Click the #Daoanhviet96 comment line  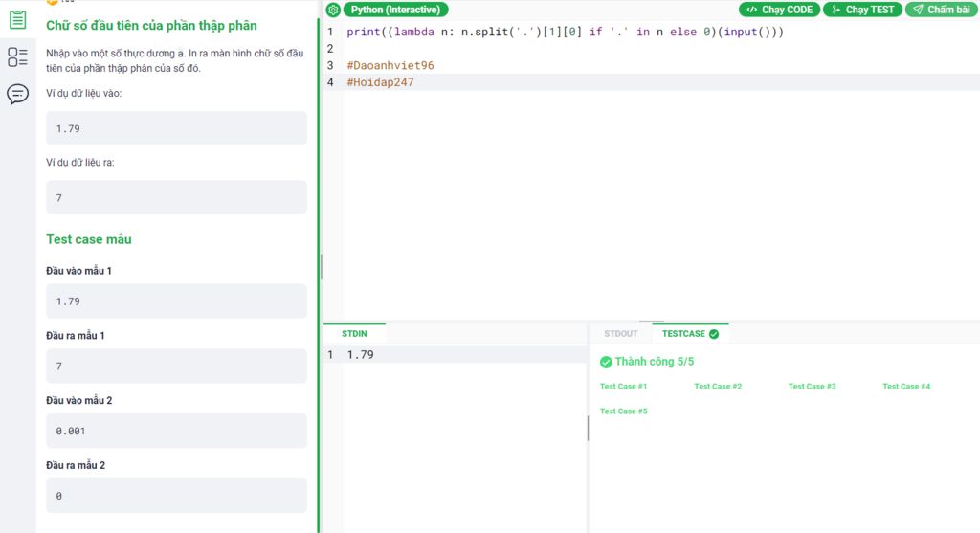(x=390, y=65)
